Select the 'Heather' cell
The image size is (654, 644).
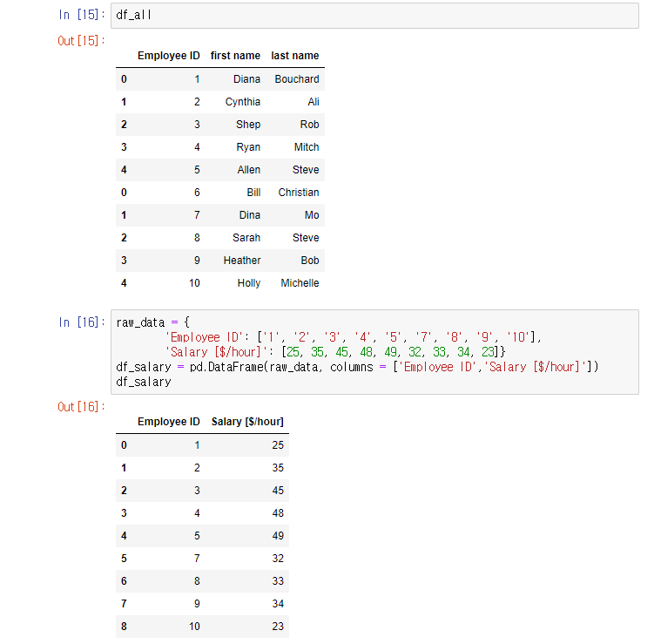[242, 261]
